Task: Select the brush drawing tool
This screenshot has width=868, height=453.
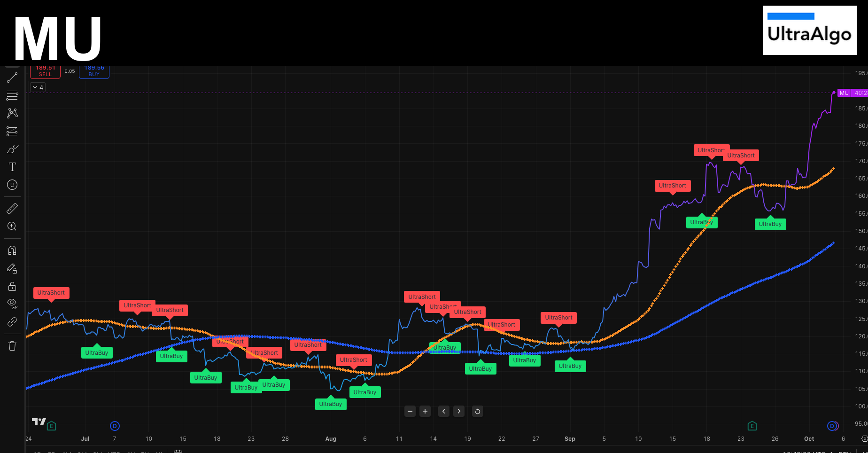Action: [x=12, y=149]
